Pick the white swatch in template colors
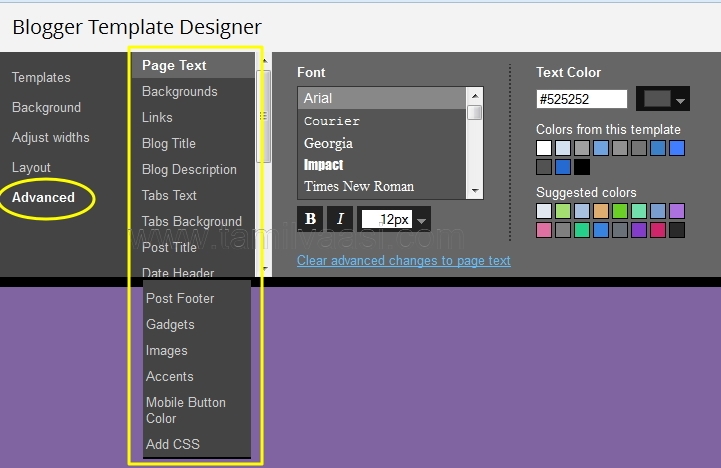Viewport: 721px width, 468px height. pyautogui.click(x=544, y=148)
